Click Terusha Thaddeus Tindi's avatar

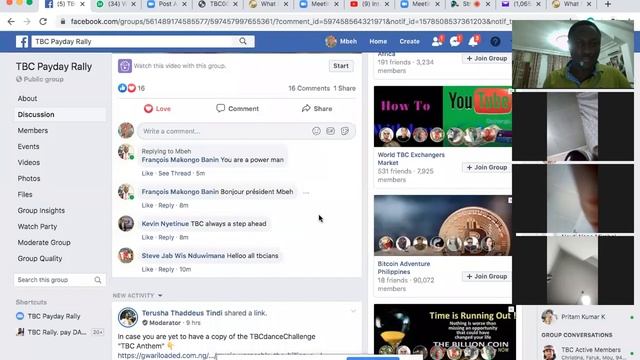coord(128,317)
